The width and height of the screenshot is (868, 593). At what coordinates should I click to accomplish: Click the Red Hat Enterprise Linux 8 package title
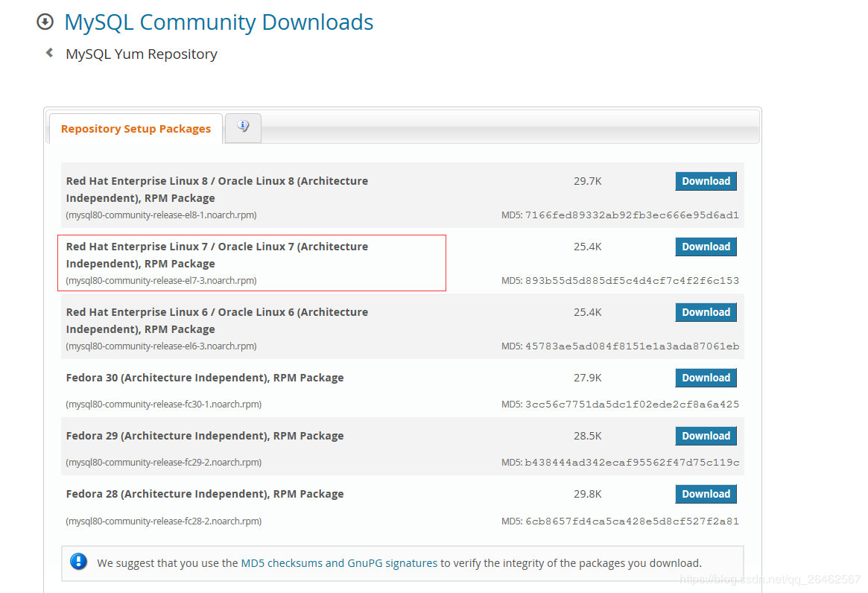point(217,189)
